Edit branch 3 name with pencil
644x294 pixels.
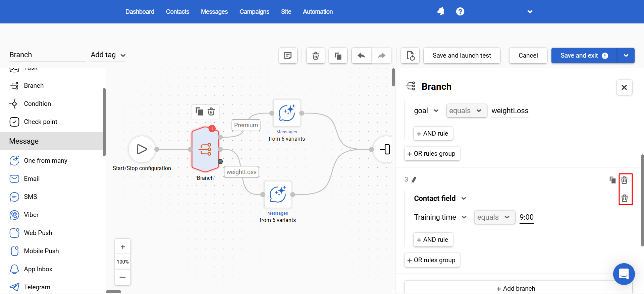click(414, 180)
